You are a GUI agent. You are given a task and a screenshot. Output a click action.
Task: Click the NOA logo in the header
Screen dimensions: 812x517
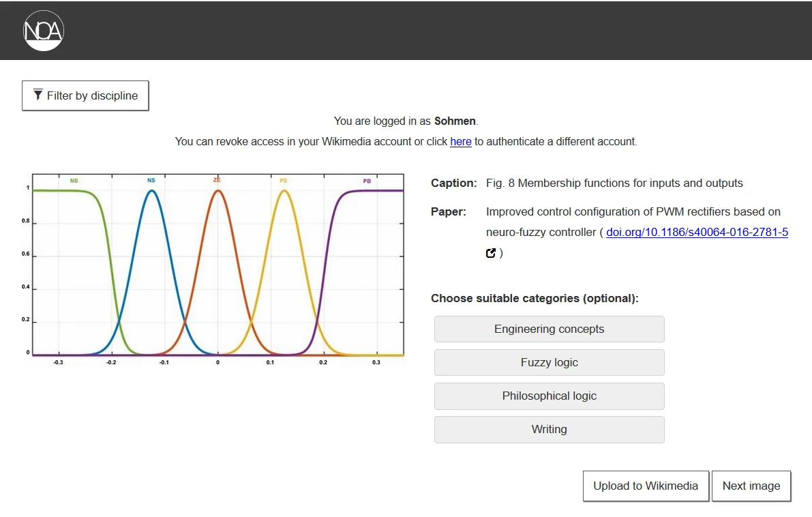point(43,31)
